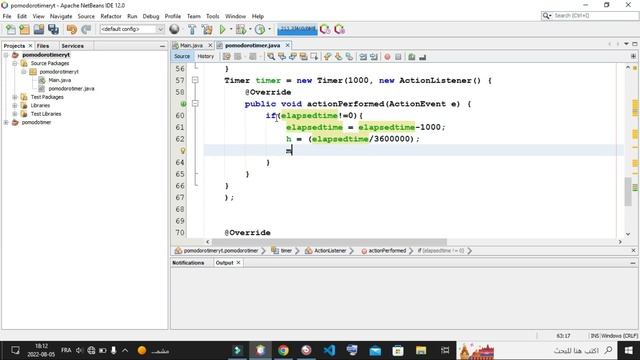The height and width of the screenshot is (360, 640).
Task: Switch to the Files panel tab
Action: [43, 46]
